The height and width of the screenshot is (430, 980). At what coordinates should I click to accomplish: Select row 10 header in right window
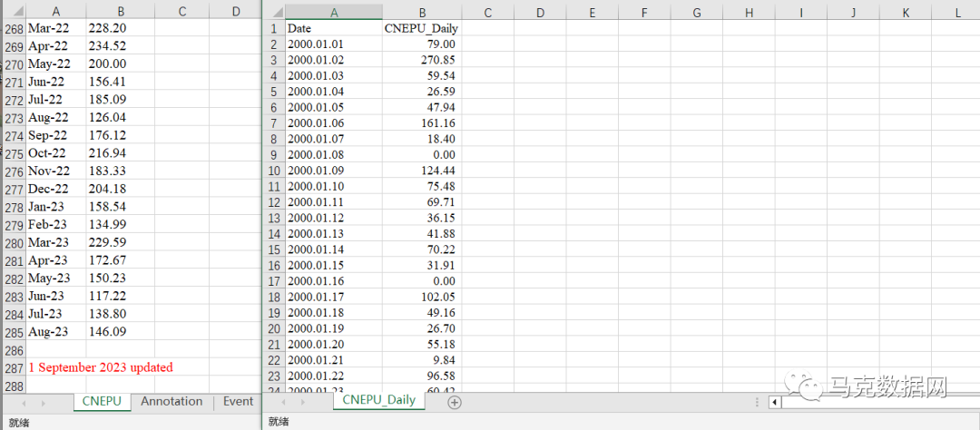coord(276,171)
